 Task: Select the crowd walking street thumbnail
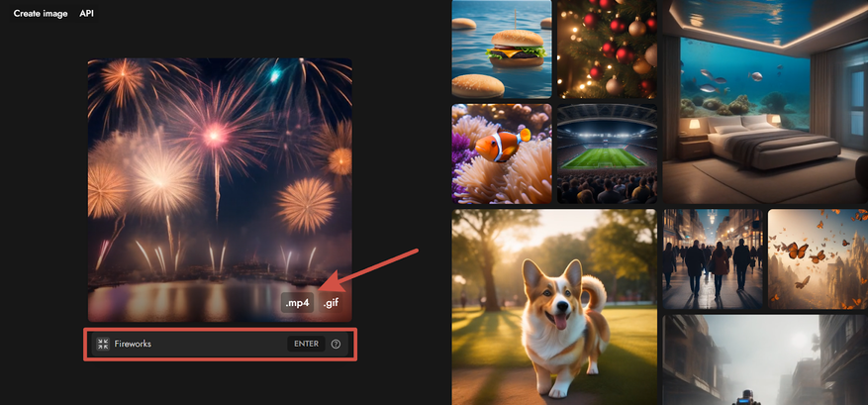pos(713,259)
